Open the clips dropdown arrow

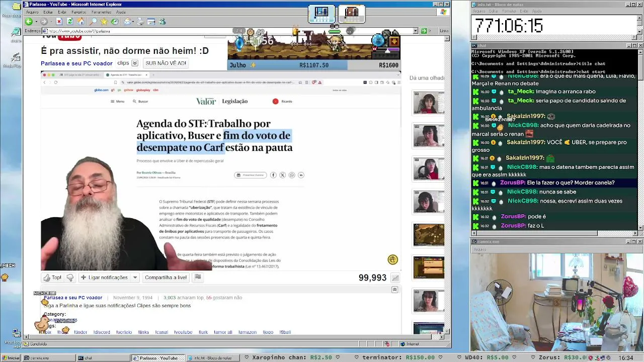(135, 63)
